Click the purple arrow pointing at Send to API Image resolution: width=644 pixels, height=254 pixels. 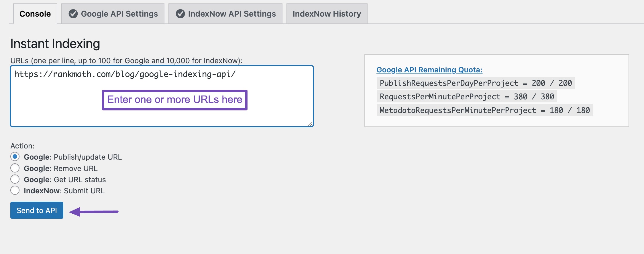94,212
